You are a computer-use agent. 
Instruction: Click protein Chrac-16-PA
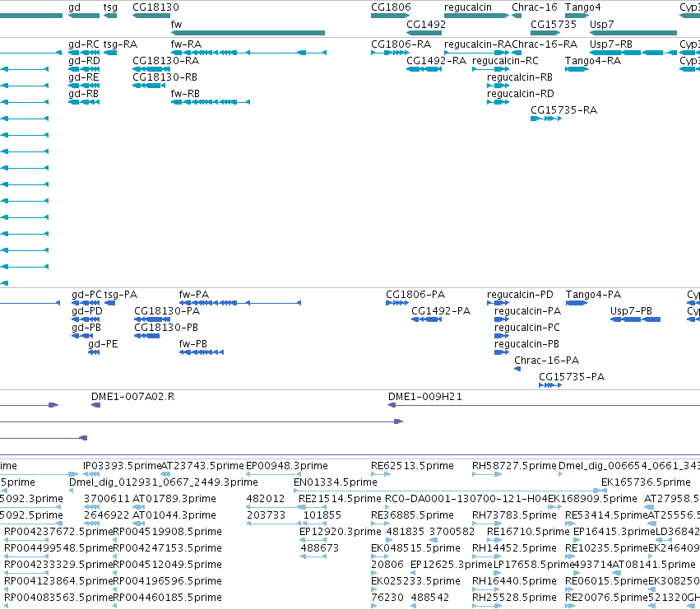coord(517,369)
